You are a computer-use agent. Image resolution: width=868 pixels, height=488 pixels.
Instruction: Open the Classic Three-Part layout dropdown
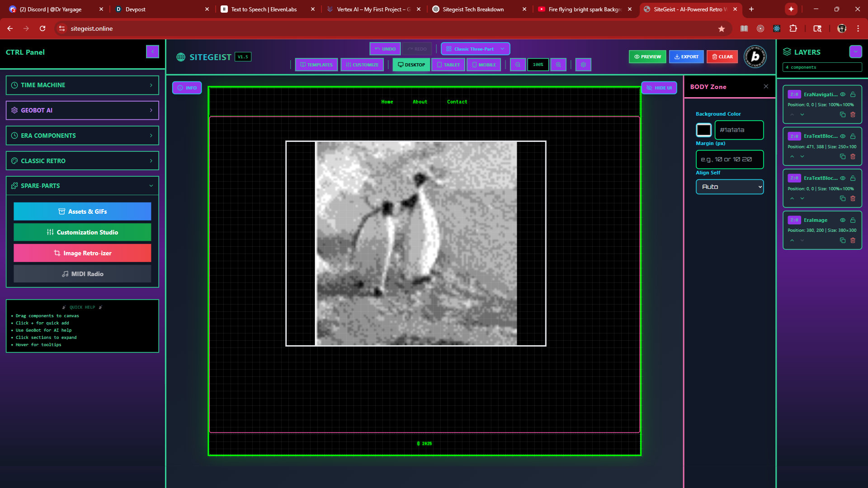(x=475, y=49)
